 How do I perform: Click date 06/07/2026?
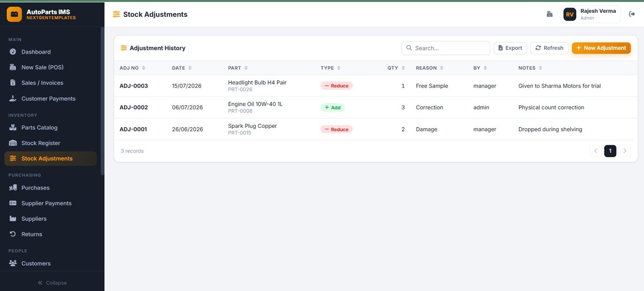click(x=187, y=107)
